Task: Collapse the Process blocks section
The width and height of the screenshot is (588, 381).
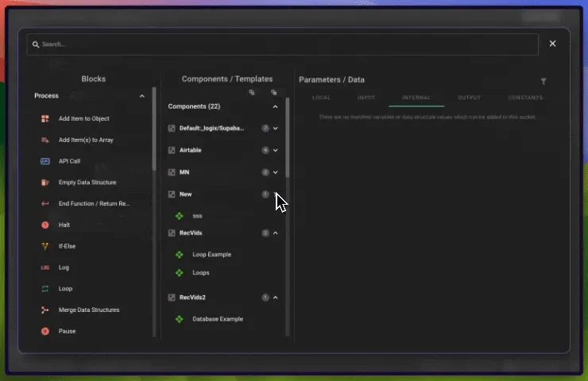Action: [x=142, y=96]
